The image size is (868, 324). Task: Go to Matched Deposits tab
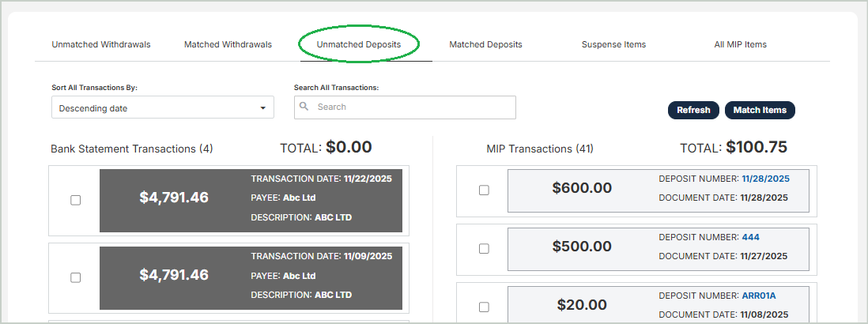[x=485, y=44]
